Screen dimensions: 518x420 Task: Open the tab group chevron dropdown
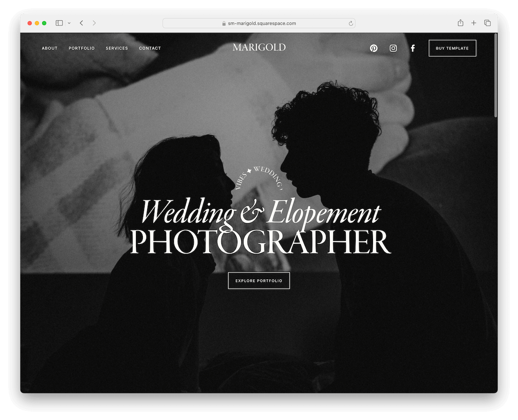[x=68, y=23]
